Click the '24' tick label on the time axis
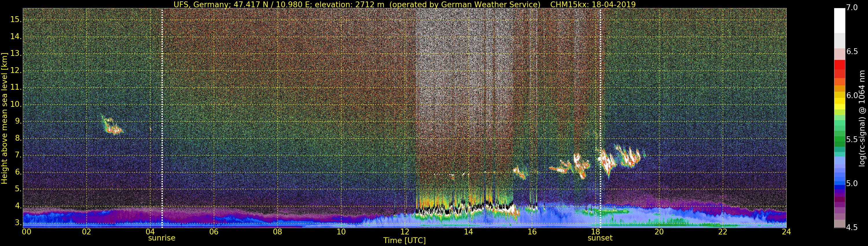This screenshot has width=868, height=246. [x=786, y=232]
